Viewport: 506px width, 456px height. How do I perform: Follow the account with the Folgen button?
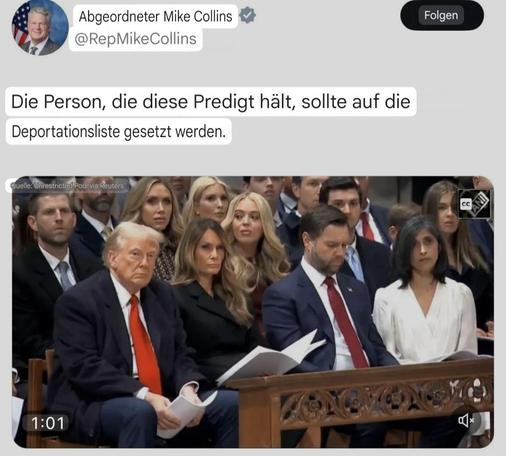442,15
